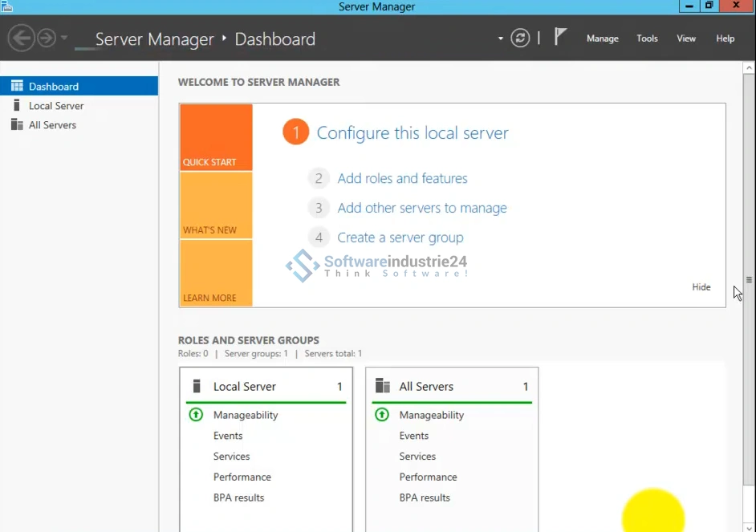756x532 pixels.
Task: Click Create a server group link
Action: tap(400, 238)
